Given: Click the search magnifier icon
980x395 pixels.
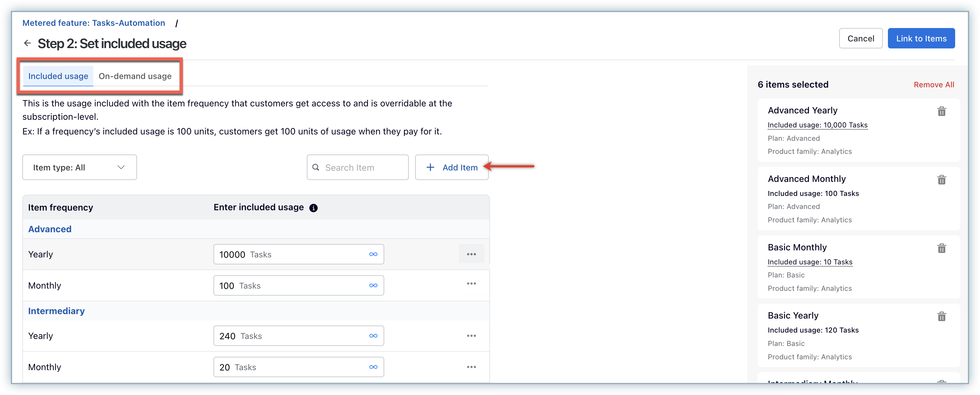Looking at the screenshot, I should [x=316, y=168].
